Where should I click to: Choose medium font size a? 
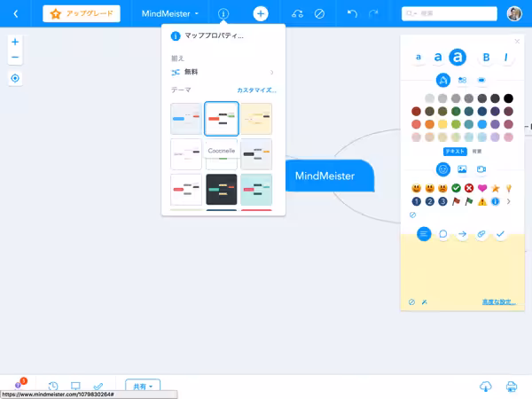[x=438, y=57]
